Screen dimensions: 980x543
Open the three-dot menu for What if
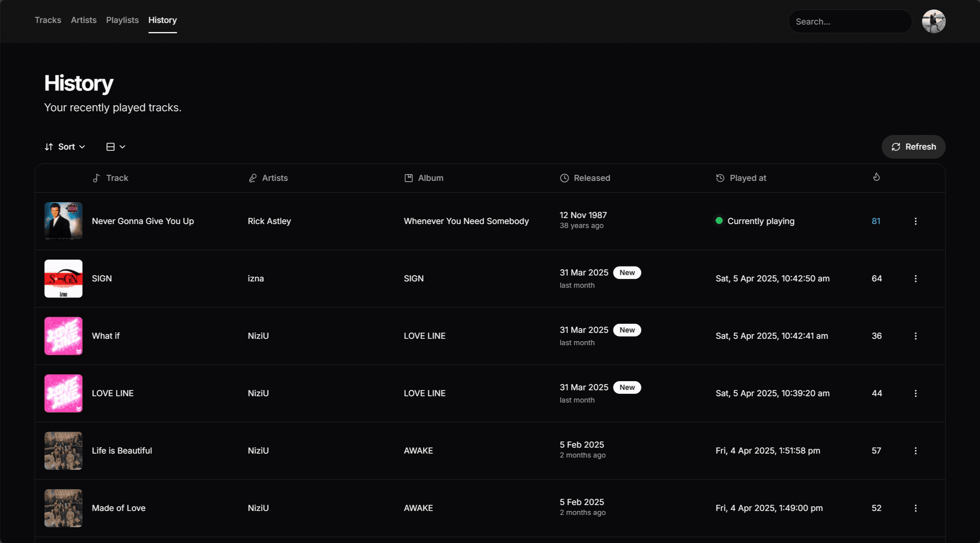(915, 336)
